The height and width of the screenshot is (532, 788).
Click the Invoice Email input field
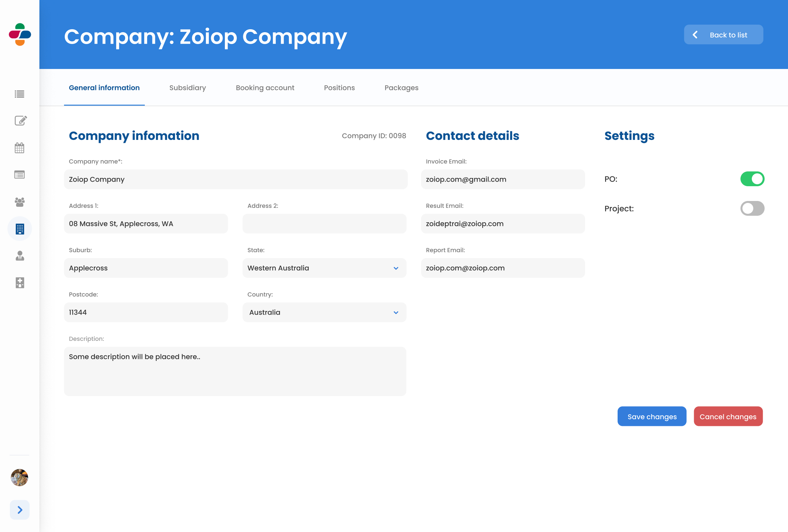[x=502, y=179]
